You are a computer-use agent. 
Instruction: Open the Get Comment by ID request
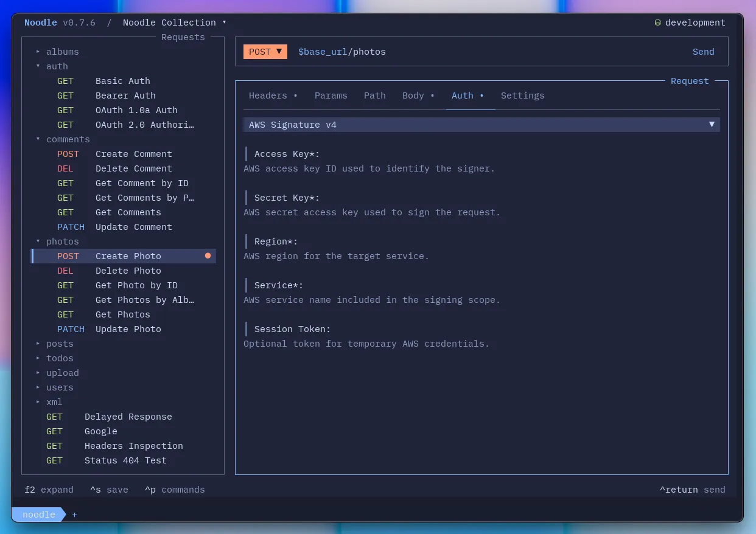tap(123, 183)
